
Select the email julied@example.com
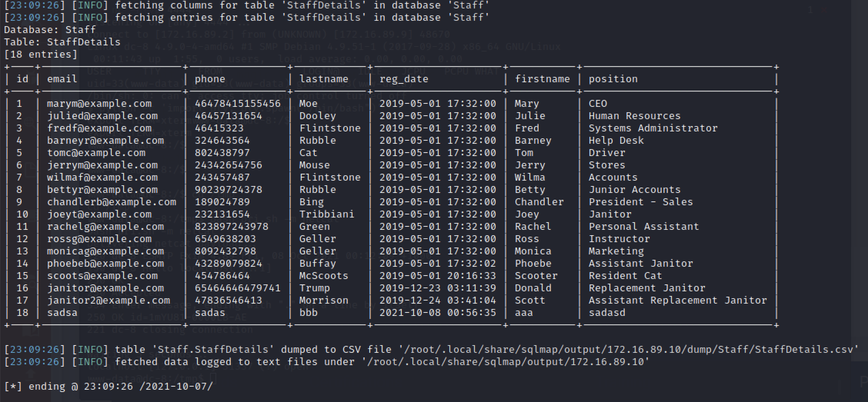(102, 116)
